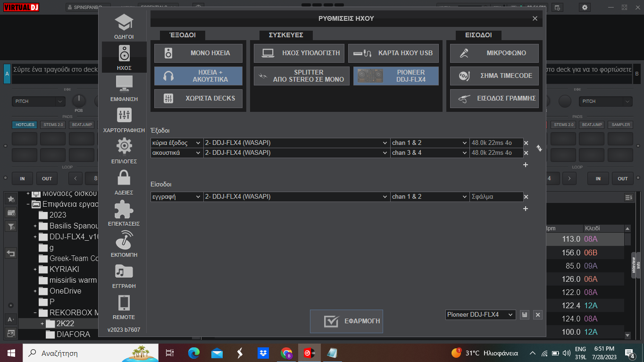The height and width of the screenshot is (362, 644).
Task: Select the ΗΧΟΣ audio settings section
Action: point(124,57)
